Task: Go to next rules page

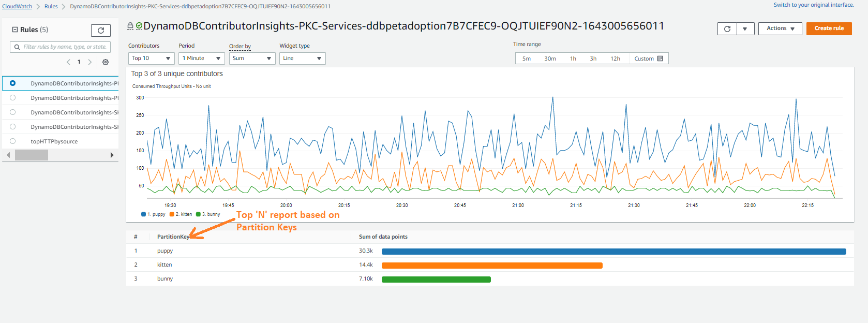Action: [90, 62]
